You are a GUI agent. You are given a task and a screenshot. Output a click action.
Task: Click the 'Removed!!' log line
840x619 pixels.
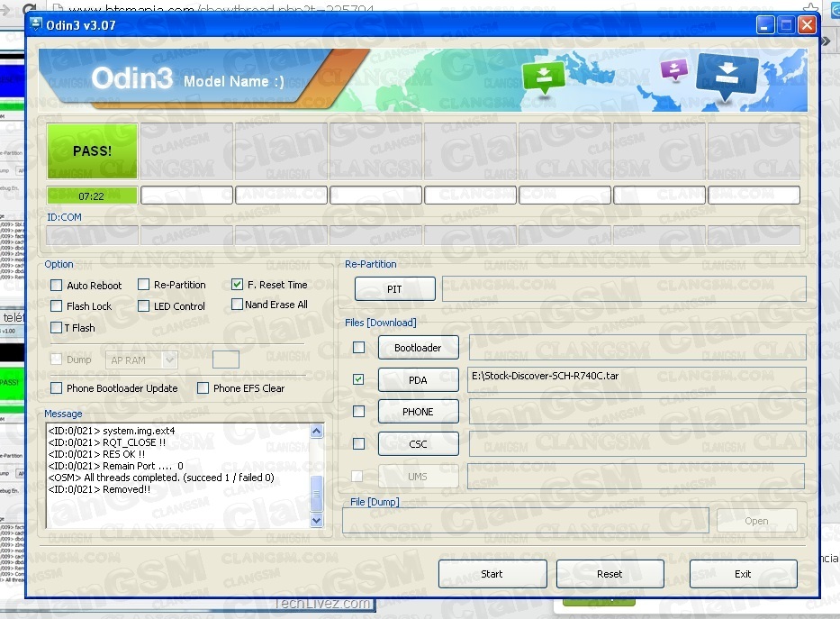tap(99, 489)
